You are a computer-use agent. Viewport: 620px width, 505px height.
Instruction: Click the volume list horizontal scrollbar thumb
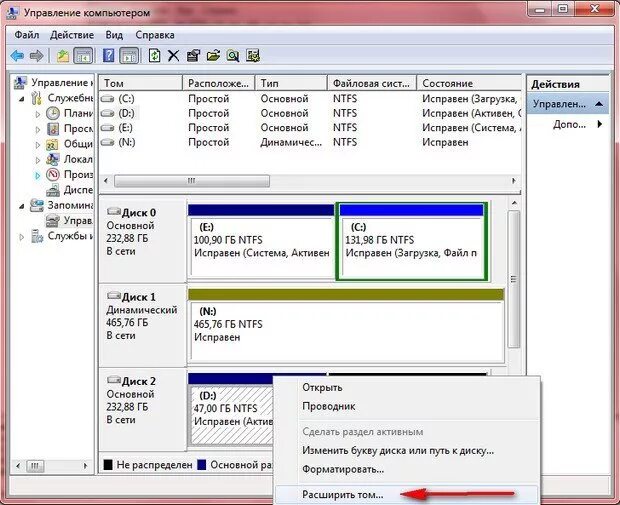[x=192, y=181]
